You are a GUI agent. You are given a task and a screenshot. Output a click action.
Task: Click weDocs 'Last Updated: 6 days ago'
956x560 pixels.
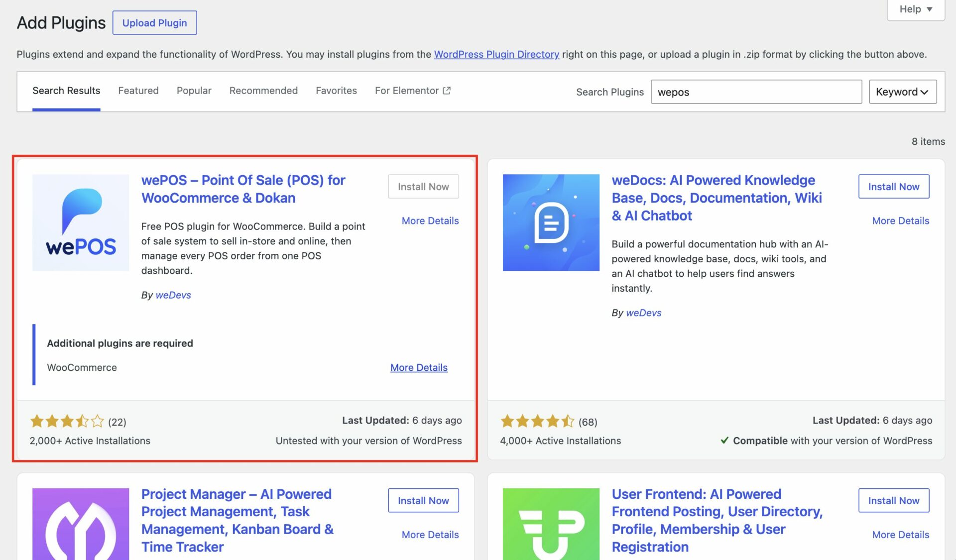click(872, 421)
